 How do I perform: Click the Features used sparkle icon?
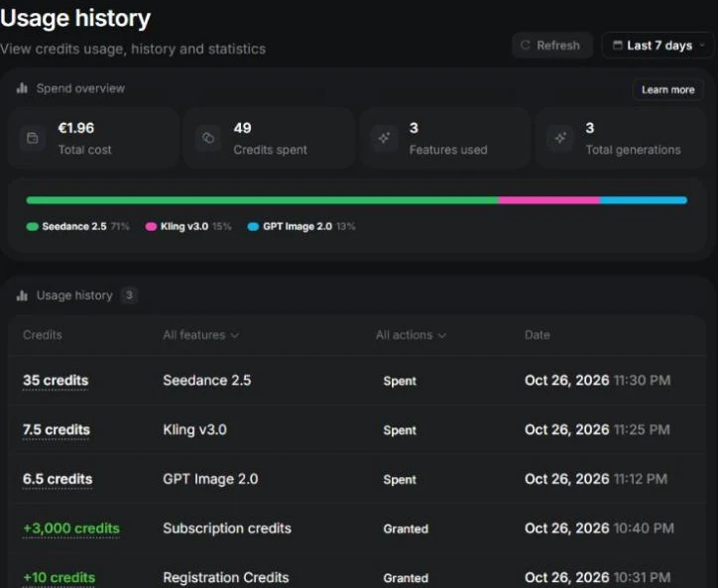384,138
